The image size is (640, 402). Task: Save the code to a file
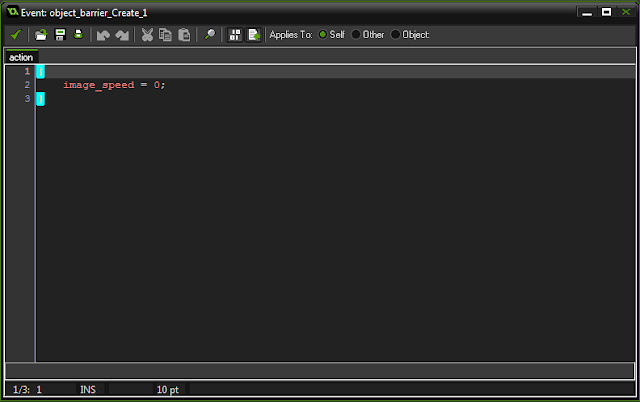60,35
